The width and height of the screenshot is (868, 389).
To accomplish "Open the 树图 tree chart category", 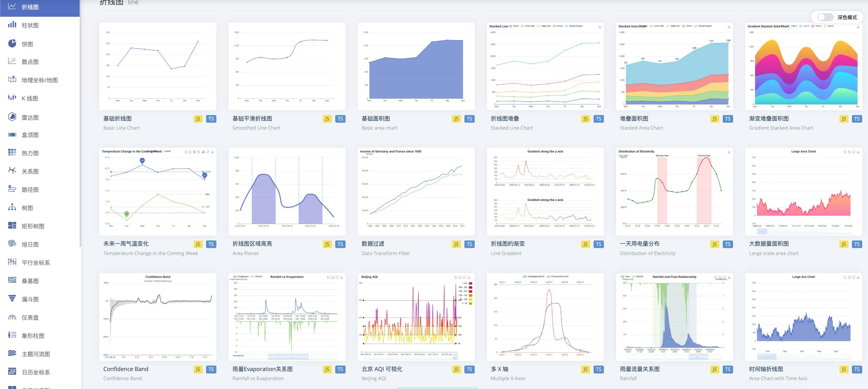I will [x=27, y=208].
